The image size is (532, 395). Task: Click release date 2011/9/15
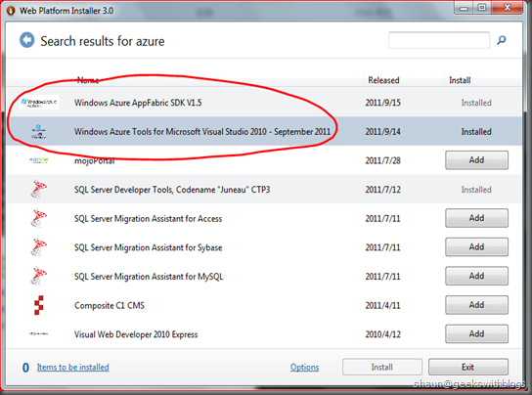(382, 103)
